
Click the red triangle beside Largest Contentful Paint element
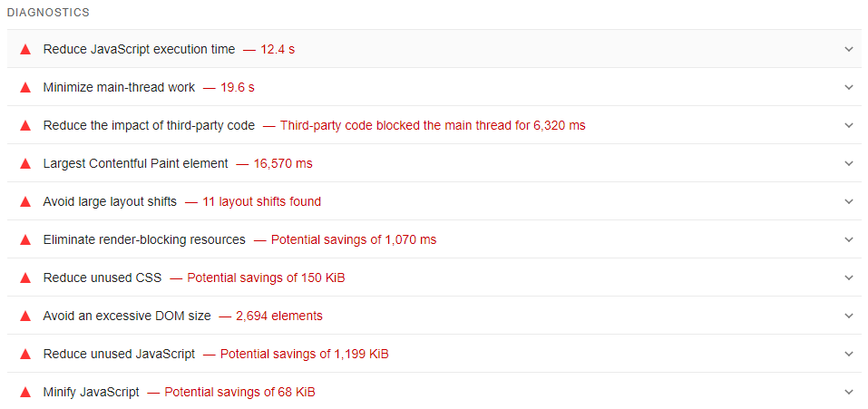[x=25, y=163]
